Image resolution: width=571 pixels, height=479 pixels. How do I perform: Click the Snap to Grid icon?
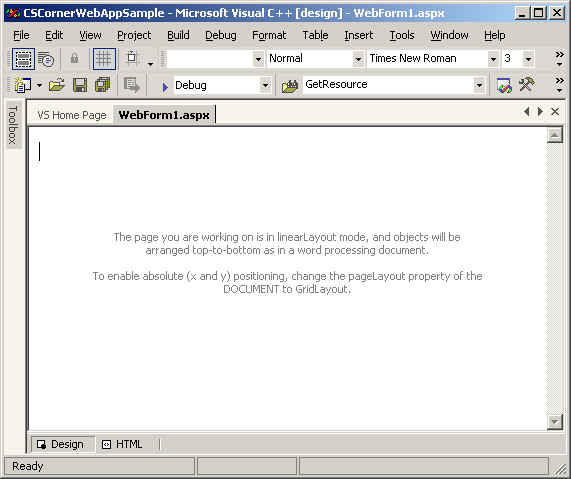pyautogui.click(x=132, y=58)
